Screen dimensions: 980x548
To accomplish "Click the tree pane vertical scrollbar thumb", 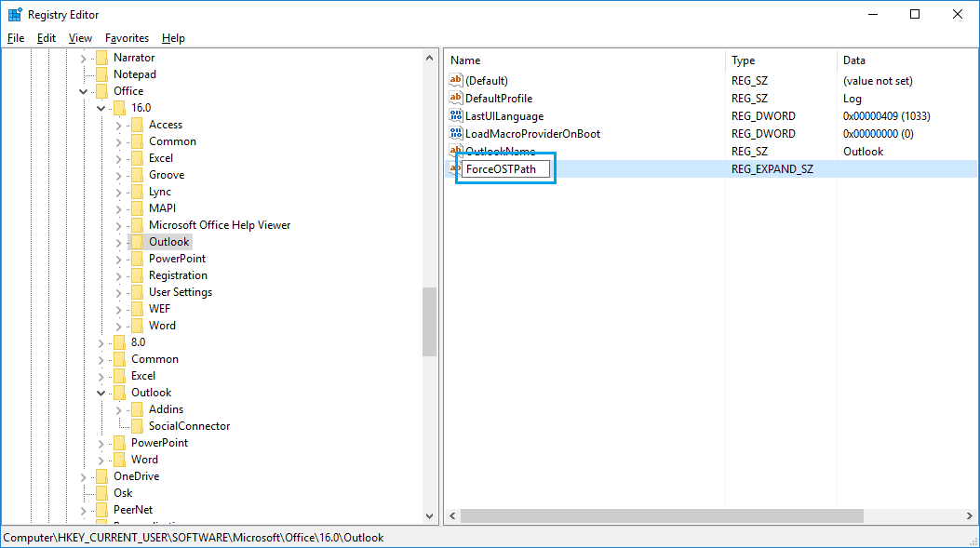I will tap(429, 322).
